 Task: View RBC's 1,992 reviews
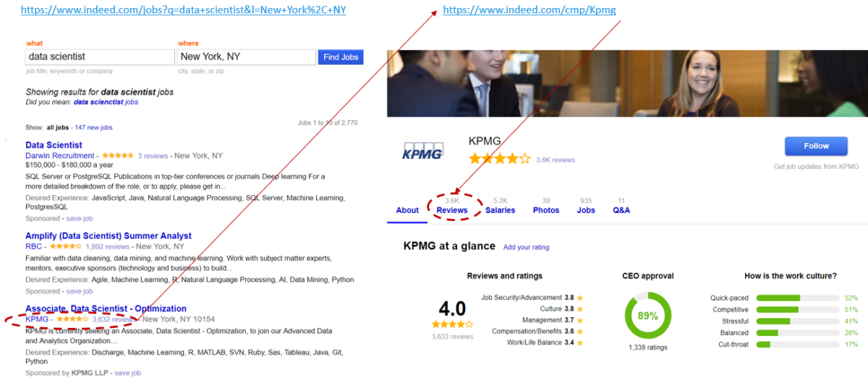pos(107,246)
